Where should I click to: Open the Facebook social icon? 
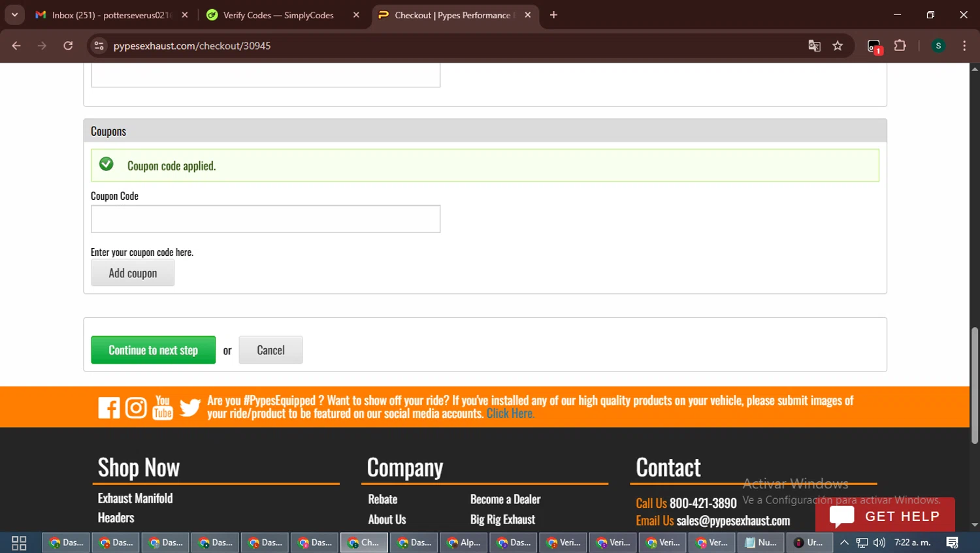109,407
